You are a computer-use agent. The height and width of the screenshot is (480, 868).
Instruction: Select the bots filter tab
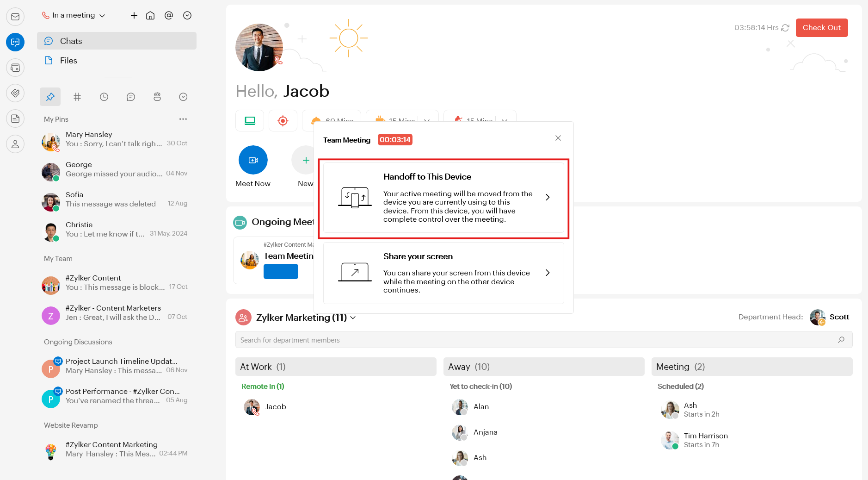(x=157, y=97)
